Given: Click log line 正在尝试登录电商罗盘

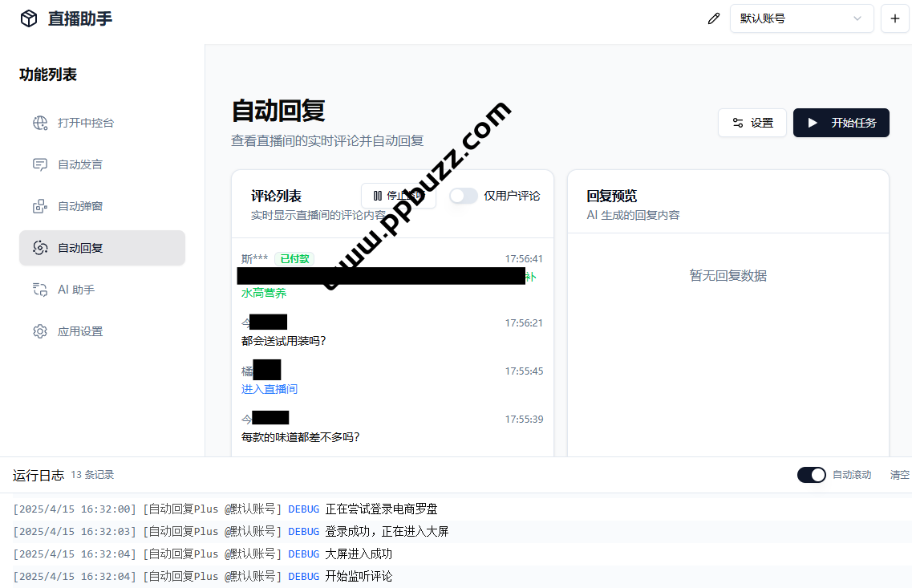Looking at the screenshot, I should pyautogui.click(x=381, y=509).
